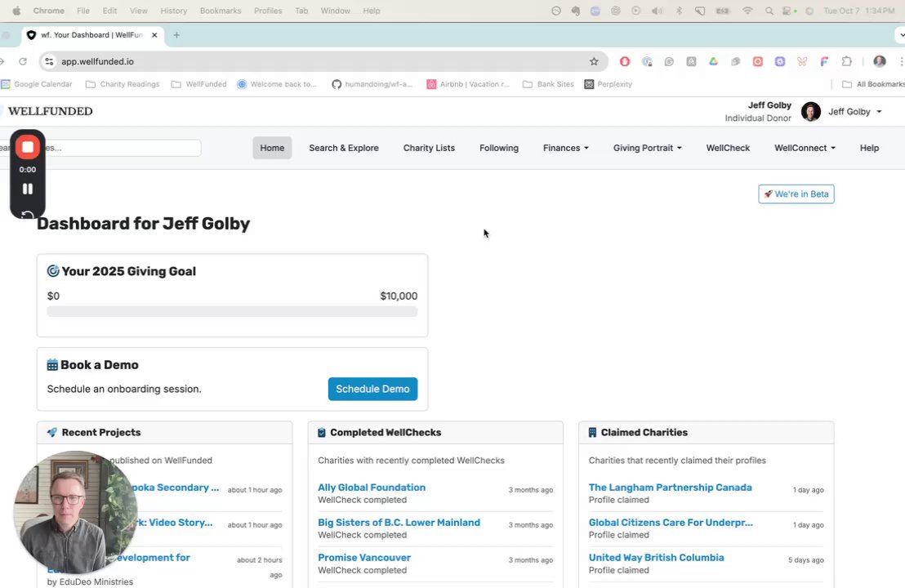
Task: Click Jeff Golby's profile photo in header
Action: pos(810,111)
